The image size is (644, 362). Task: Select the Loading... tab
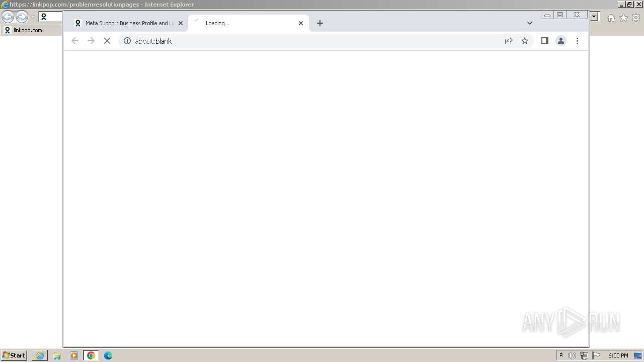(249, 23)
